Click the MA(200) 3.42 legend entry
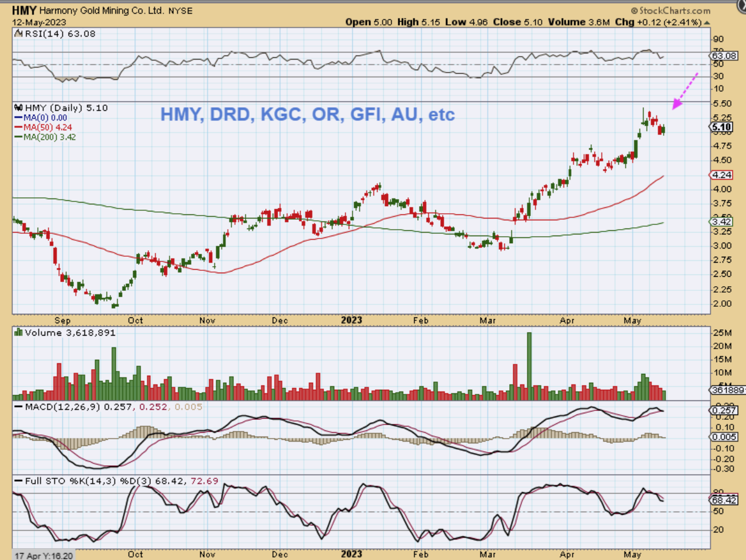This screenshot has width=746, height=560. pos(46,137)
